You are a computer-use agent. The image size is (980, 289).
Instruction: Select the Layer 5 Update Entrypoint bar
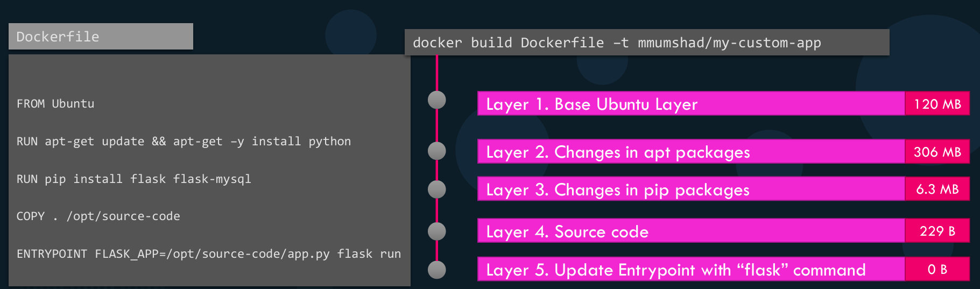[x=690, y=270]
